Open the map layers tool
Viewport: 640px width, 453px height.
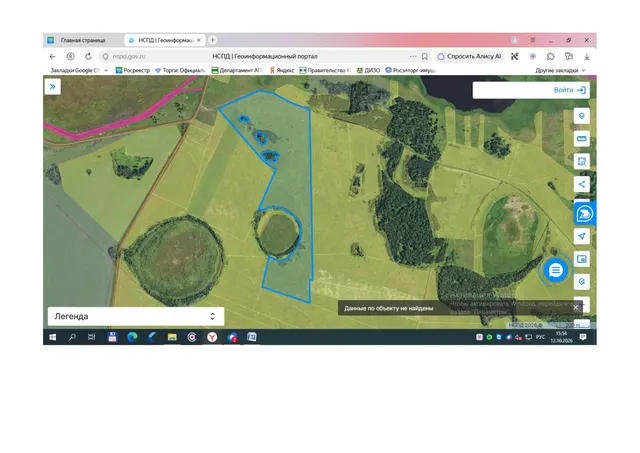coord(582,116)
